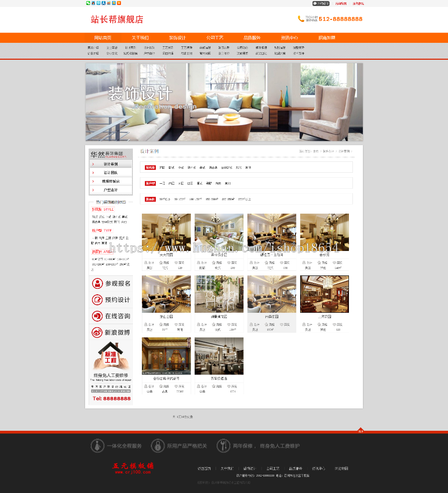Viewport: 448px width, 493px height.
Task: Click the red 按面积 filter label
Action: 150,199
